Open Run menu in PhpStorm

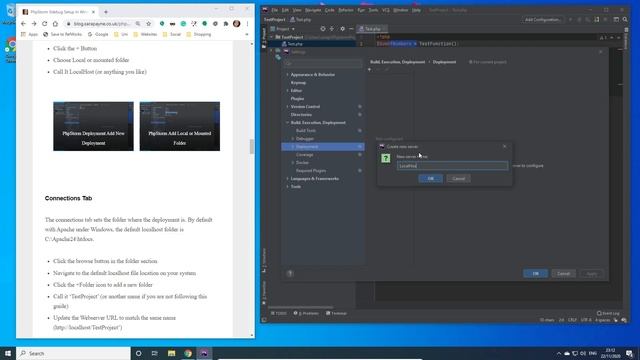pos(361,10)
